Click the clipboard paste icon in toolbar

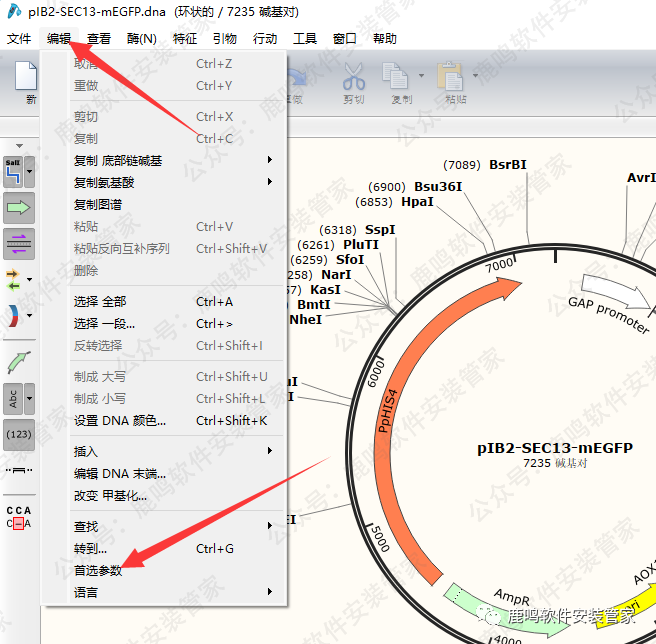tap(453, 78)
